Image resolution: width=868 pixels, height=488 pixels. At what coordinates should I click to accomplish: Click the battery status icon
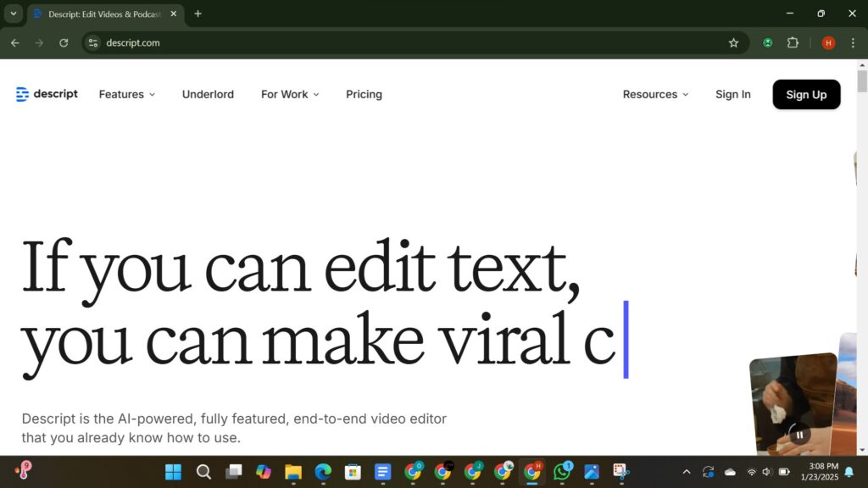[784, 472]
